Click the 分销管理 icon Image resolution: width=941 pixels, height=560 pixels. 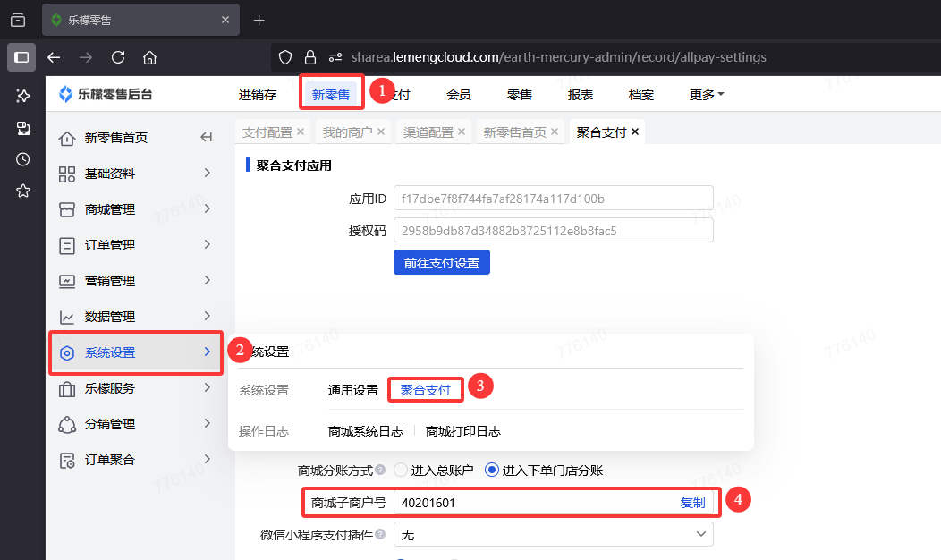pyautogui.click(x=66, y=424)
